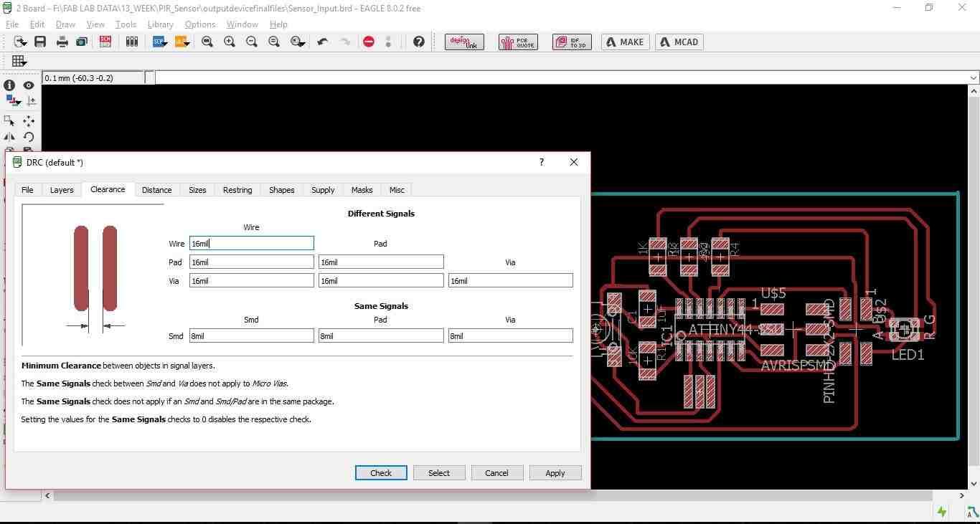The height and width of the screenshot is (524, 980).
Task: Click the Zoom to Fit icon
Action: click(207, 42)
